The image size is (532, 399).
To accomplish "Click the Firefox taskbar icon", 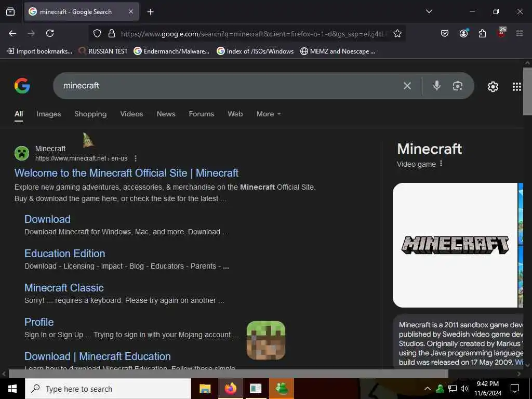I will point(230,389).
